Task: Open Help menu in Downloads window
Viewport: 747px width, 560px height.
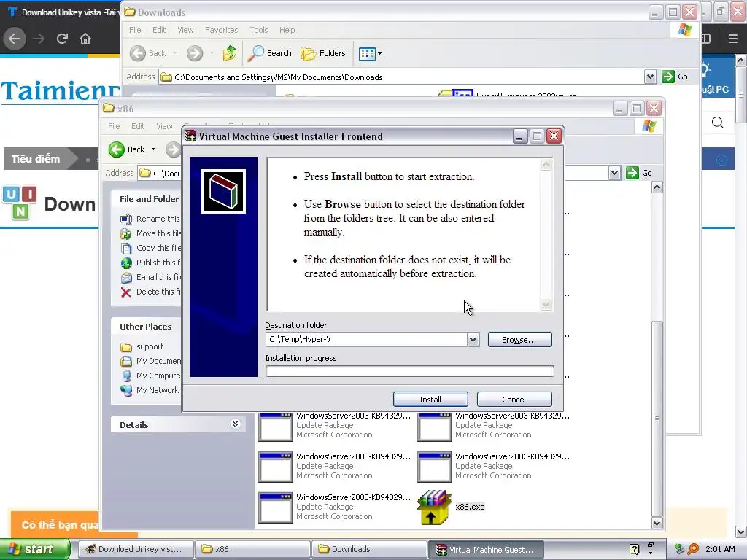Action: (287, 30)
